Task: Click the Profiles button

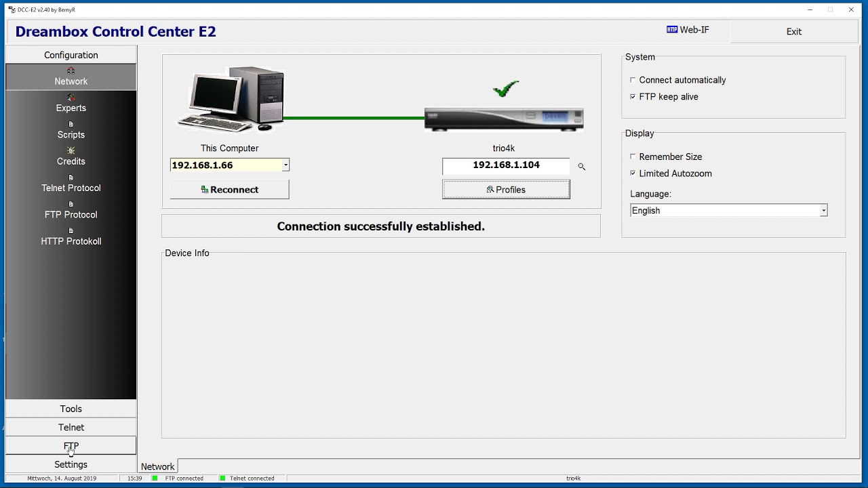Action: [506, 190]
